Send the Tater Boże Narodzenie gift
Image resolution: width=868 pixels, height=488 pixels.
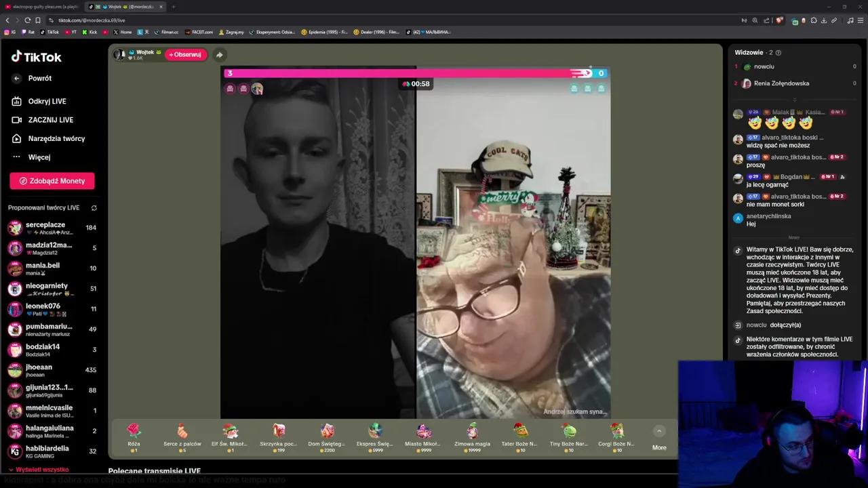(x=520, y=437)
